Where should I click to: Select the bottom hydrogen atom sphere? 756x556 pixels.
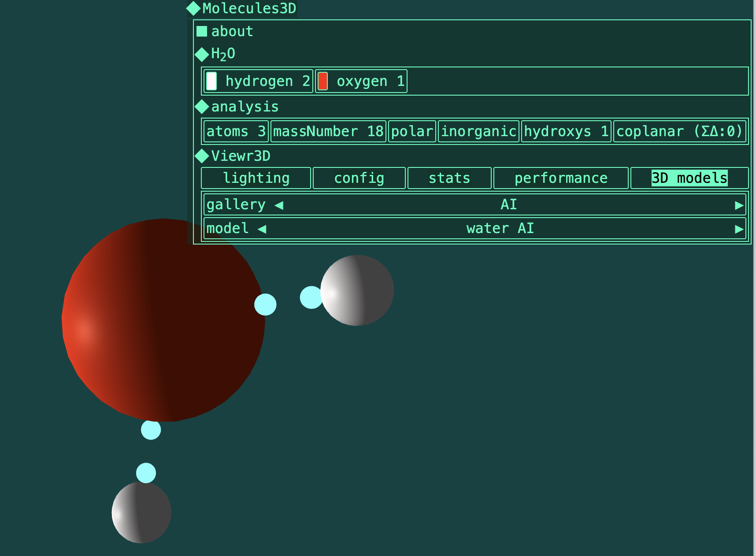(x=141, y=512)
